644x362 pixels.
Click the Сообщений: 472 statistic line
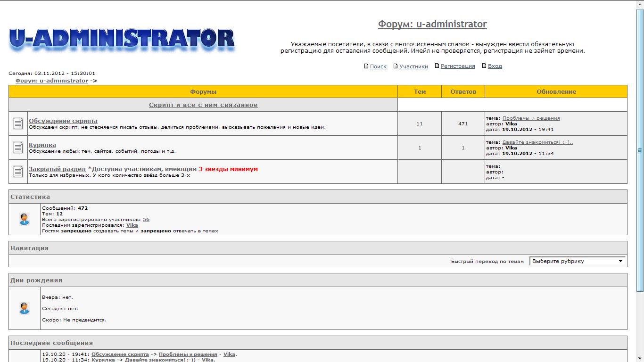tap(65, 208)
